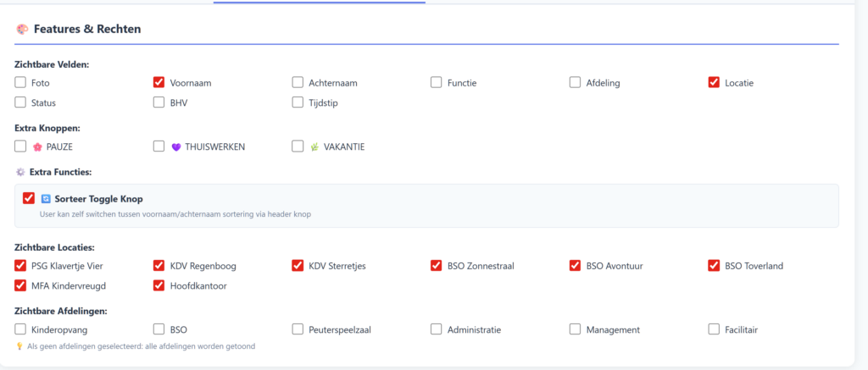868x370 pixels.
Task: Click the palette icon beside Features & Rechten
Action: (x=22, y=29)
